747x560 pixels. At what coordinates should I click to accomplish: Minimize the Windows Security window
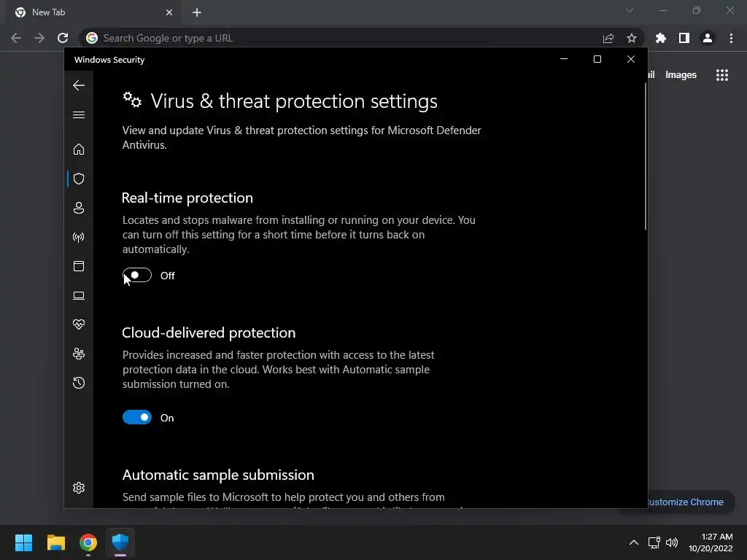[564, 59]
